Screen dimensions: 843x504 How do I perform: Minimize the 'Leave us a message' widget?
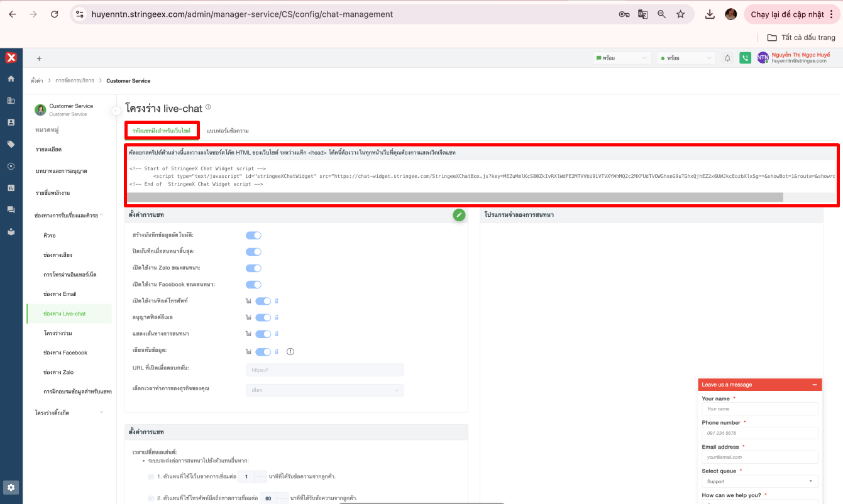(x=814, y=385)
